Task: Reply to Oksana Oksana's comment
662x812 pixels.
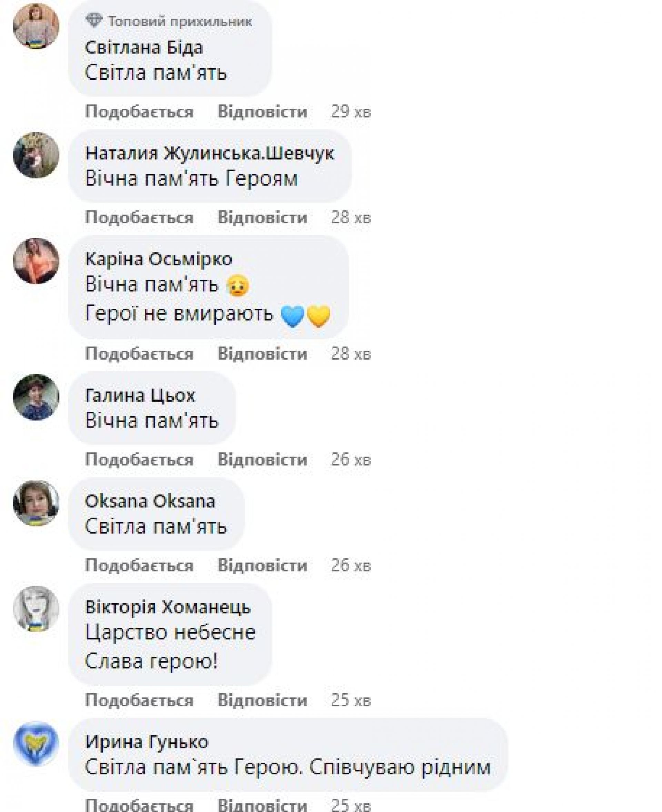Action: [262, 565]
